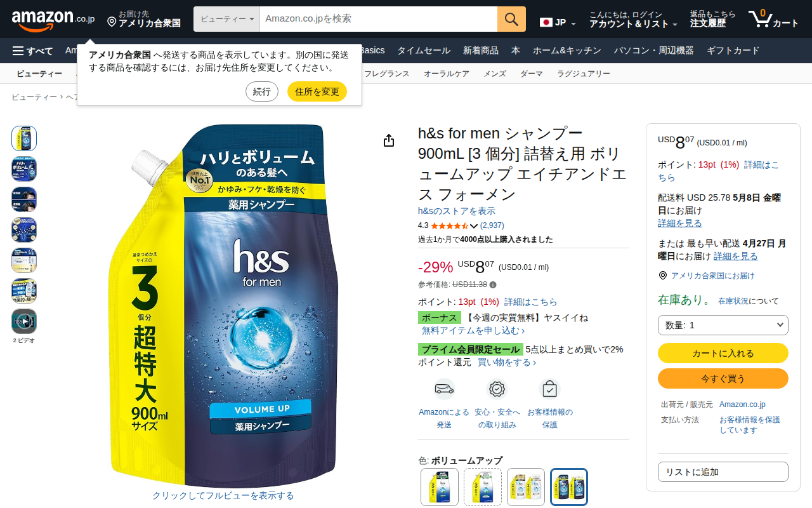The width and height of the screenshot is (812, 508).
Task: Select the メンズ beauty subcategory tab
Action: click(x=495, y=74)
